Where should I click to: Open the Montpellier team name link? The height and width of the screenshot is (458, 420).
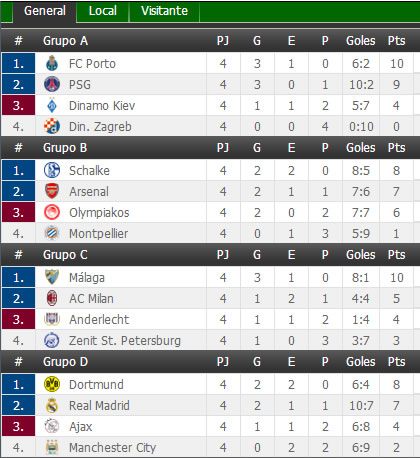[x=98, y=234]
